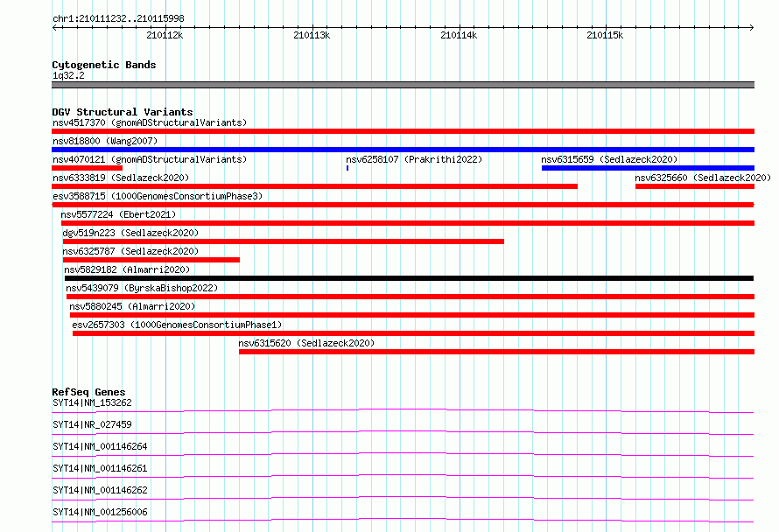Select the gray 1q32.2 cytogenetic band bar
The height and width of the screenshot is (532, 779).
(403, 85)
